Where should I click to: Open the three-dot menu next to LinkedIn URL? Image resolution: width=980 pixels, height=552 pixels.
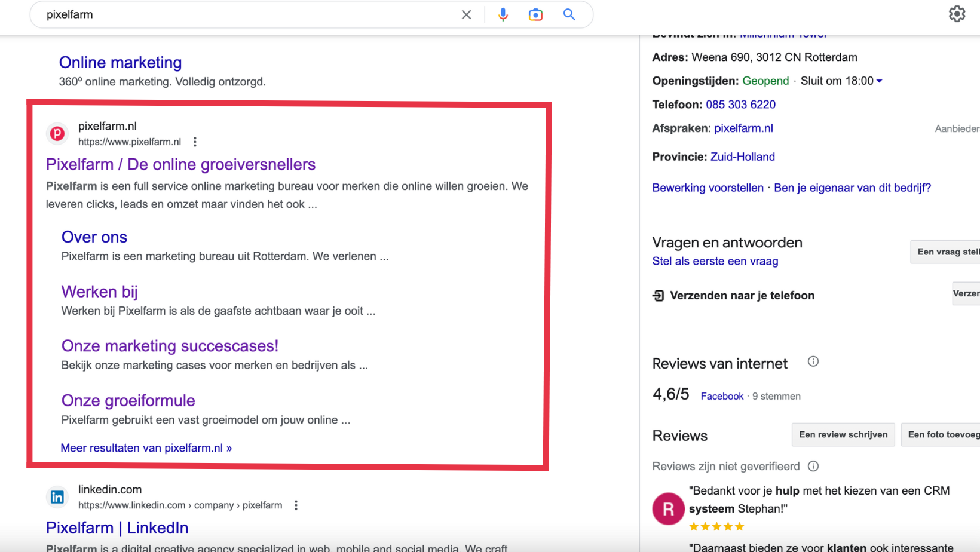[x=296, y=505]
